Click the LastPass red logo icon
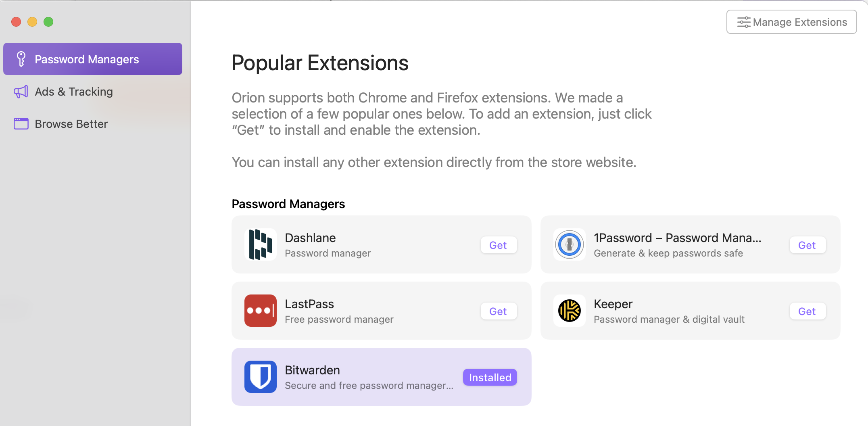This screenshot has width=868, height=426. (260, 311)
